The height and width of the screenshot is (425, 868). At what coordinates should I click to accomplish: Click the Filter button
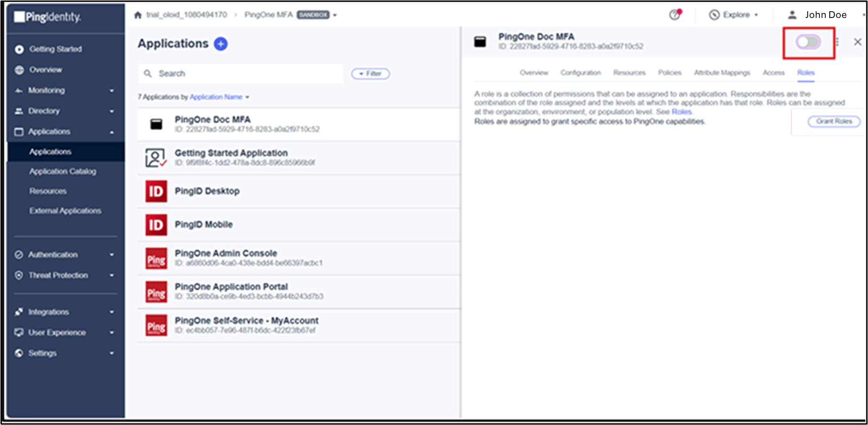pos(371,74)
